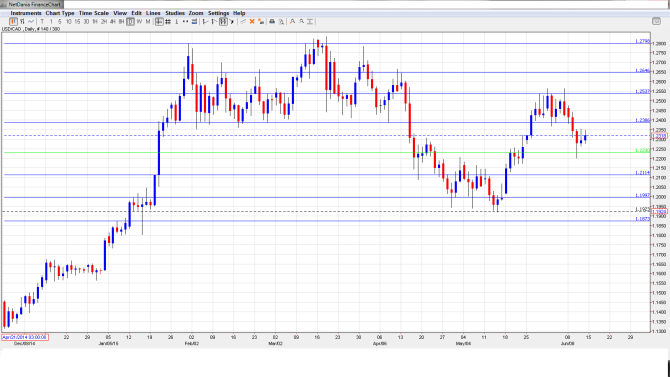This screenshot has width=670, height=377.
Task: Click the orange X delete icon
Action: [x=252, y=21]
